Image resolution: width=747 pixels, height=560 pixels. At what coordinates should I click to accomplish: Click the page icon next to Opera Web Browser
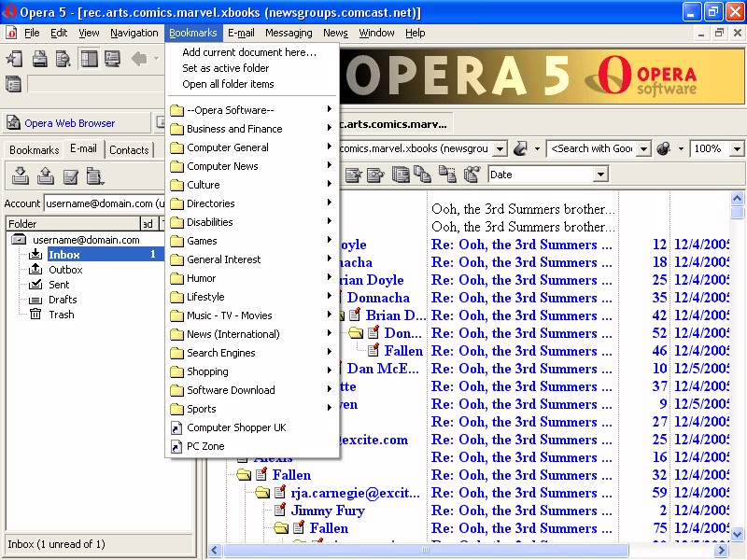13,123
